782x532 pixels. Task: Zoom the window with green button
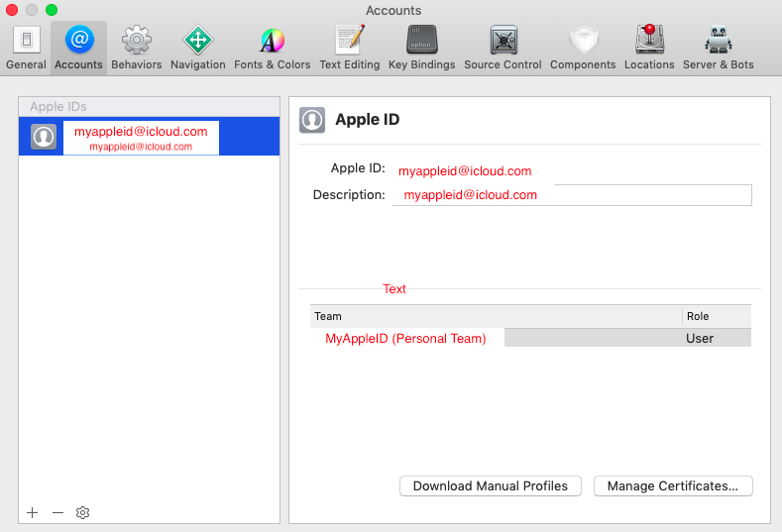(x=52, y=10)
